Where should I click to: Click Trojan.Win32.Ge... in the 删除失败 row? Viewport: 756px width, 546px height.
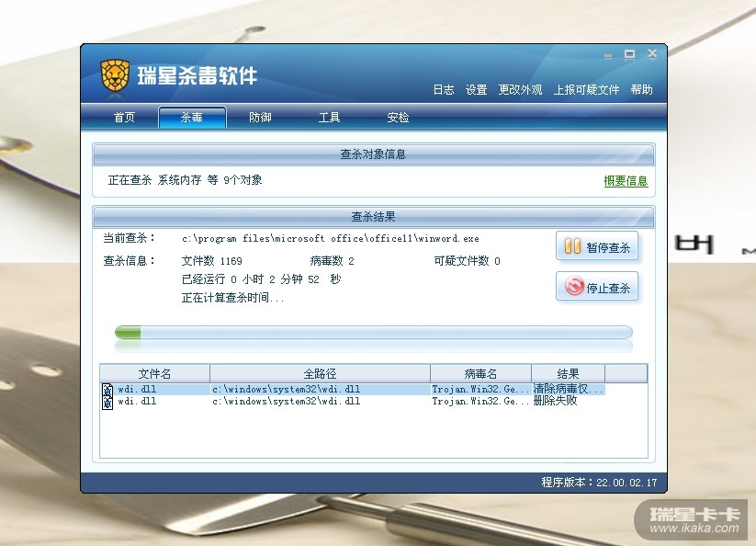point(480,402)
